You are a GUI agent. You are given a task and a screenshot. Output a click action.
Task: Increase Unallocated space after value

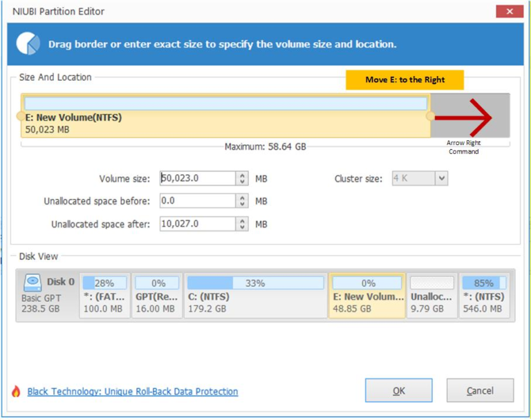click(x=242, y=220)
